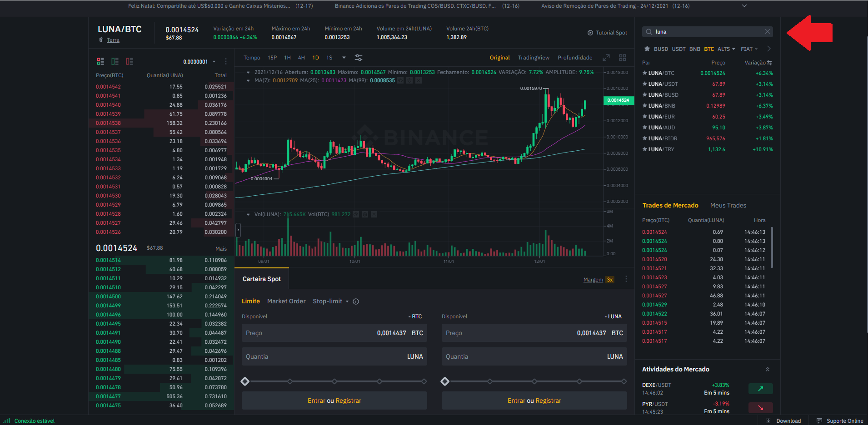Click DEXE/USDT green up-arrow activity icon
868x425 pixels.
coord(761,389)
